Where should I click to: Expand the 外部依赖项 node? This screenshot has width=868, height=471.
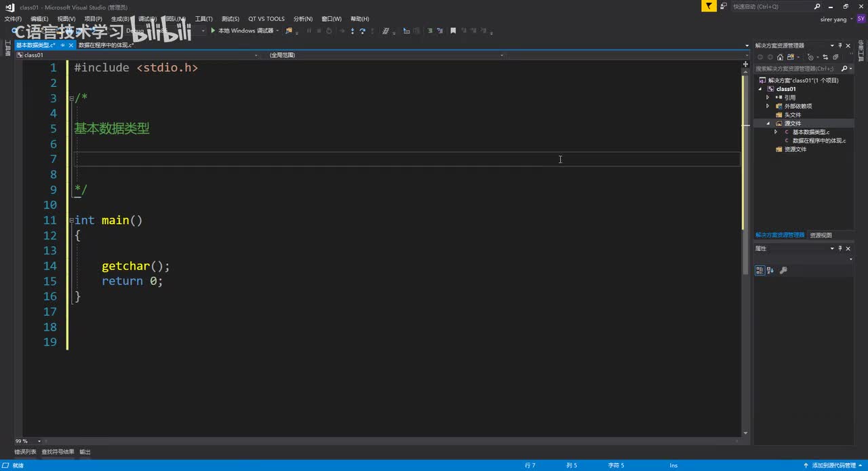pyautogui.click(x=768, y=107)
